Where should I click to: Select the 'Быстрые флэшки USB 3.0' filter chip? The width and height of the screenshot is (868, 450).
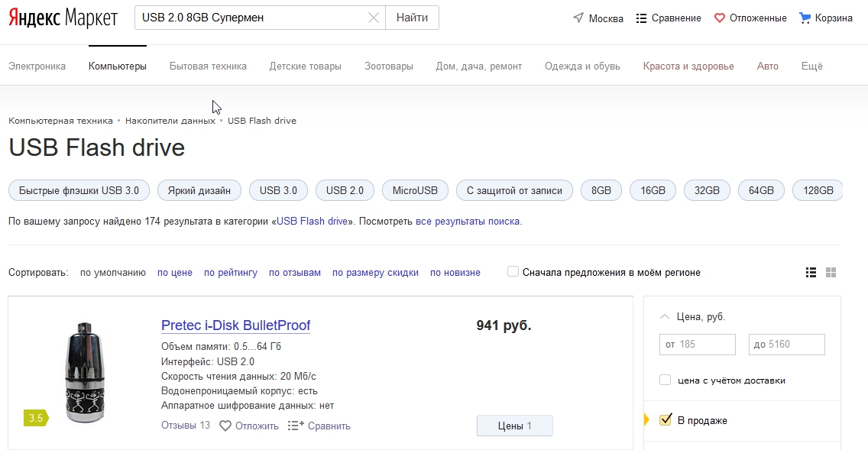point(79,190)
